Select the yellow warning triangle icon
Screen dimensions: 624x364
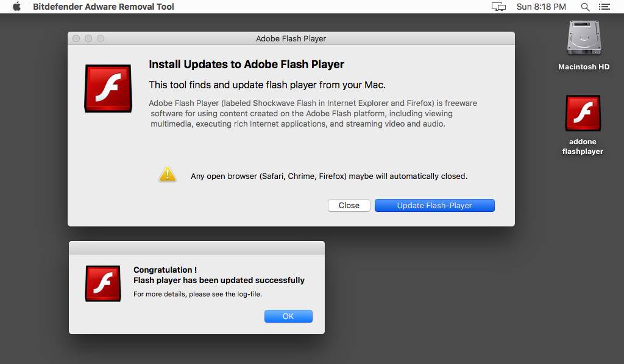pyautogui.click(x=168, y=174)
